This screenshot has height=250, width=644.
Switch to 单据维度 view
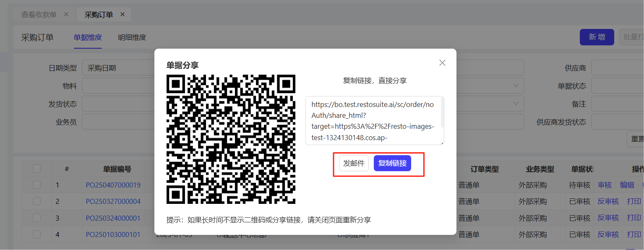(x=88, y=37)
